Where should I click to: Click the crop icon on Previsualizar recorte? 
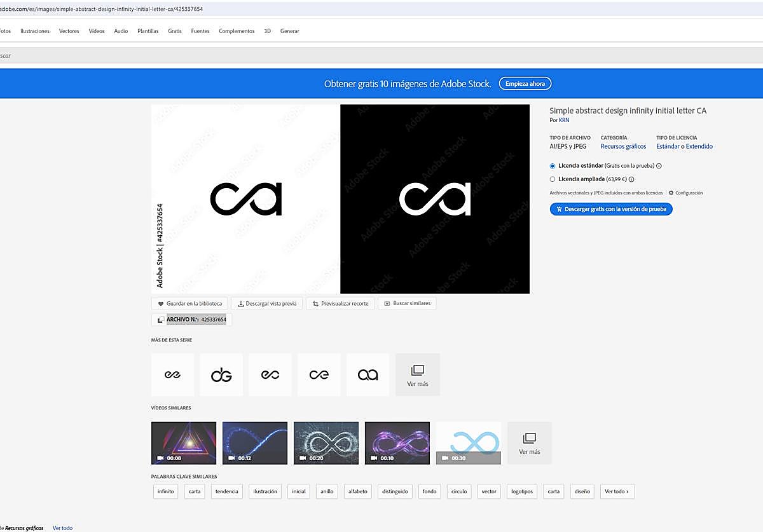click(315, 304)
